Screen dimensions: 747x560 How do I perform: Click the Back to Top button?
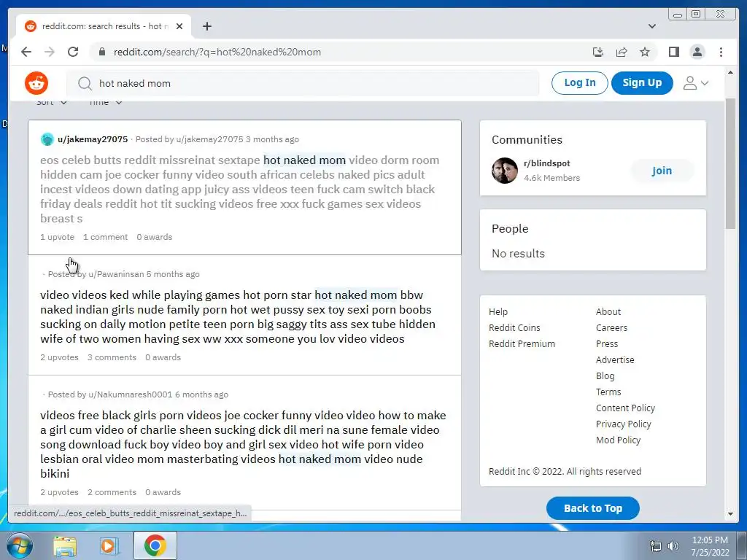click(592, 508)
